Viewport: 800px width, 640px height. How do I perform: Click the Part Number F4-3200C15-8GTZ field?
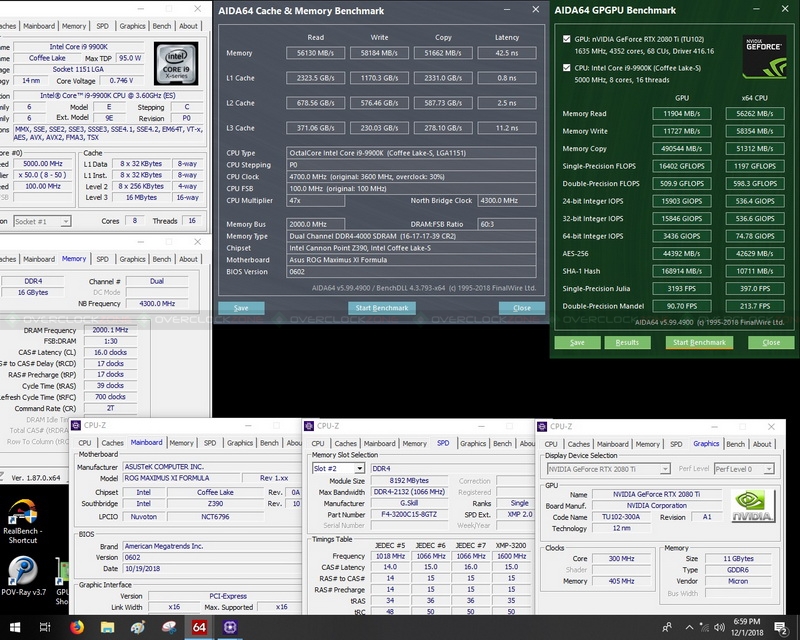point(410,514)
